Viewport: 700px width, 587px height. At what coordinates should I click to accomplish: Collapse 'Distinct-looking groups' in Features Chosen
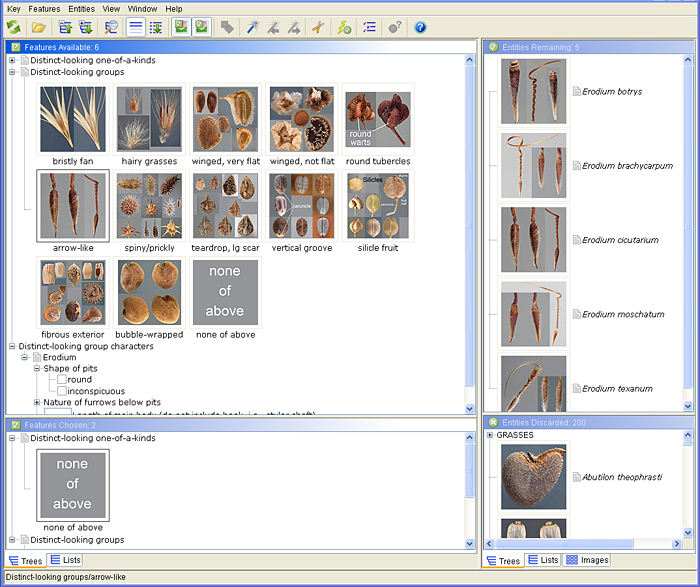click(12, 540)
